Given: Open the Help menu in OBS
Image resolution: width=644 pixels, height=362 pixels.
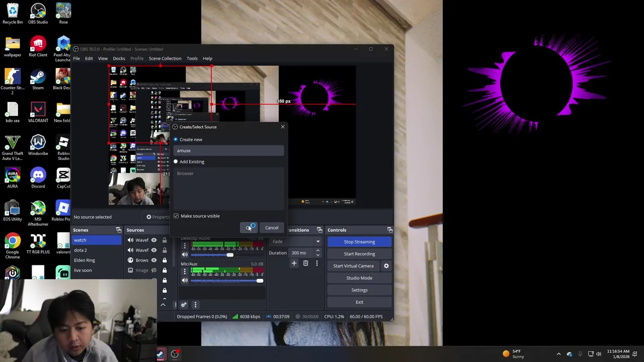Looking at the screenshot, I should pyautogui.click(x=207, y=58).
